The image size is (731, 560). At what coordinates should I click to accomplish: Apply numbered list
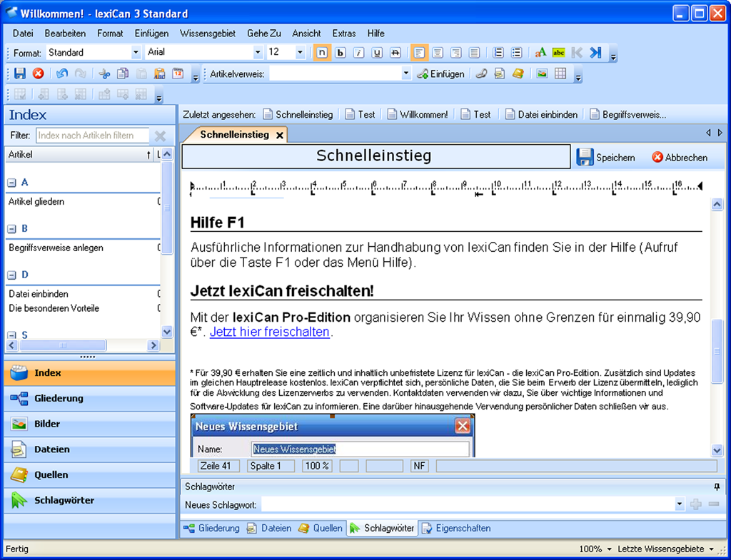tap(498, 53)
